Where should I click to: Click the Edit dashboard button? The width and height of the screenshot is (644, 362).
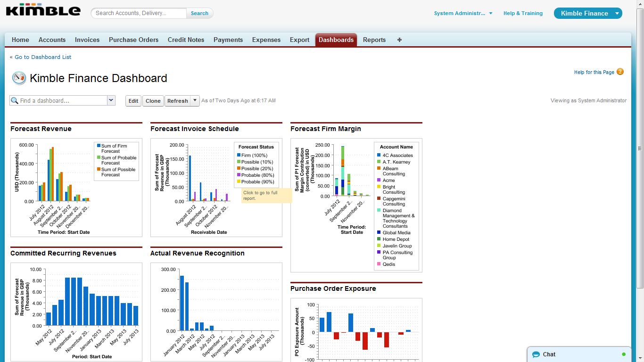point(133,101)
